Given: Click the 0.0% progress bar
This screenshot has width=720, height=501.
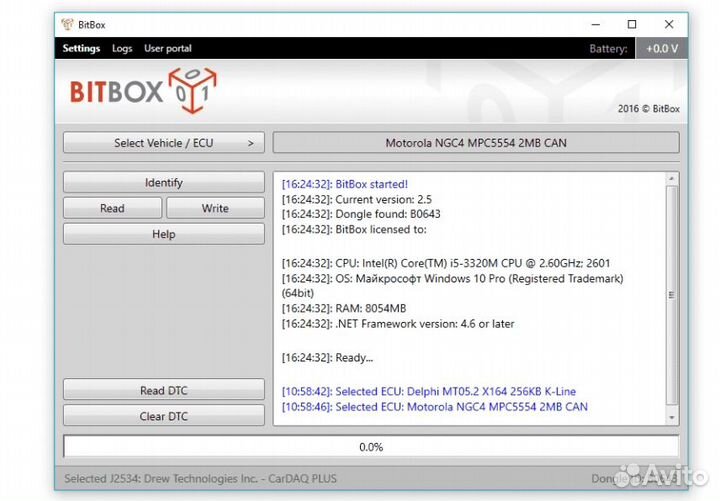Looking at the screenshot, I should 371,446.
